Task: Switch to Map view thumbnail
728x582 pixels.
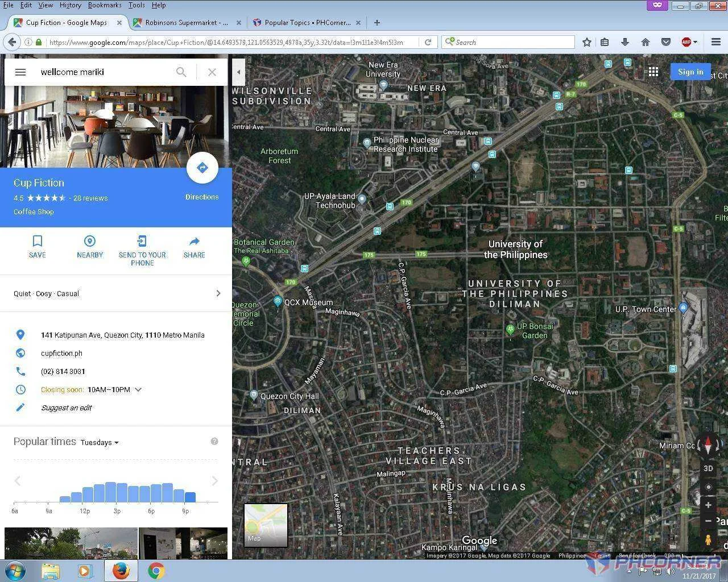Action: point(266,525)
